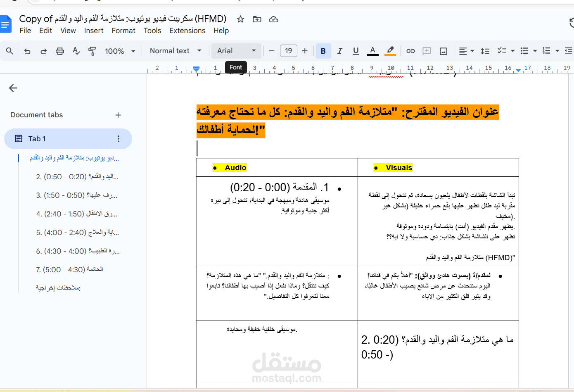Open the 100% zoom dropdown
The image size is (574, 392).
120,51
